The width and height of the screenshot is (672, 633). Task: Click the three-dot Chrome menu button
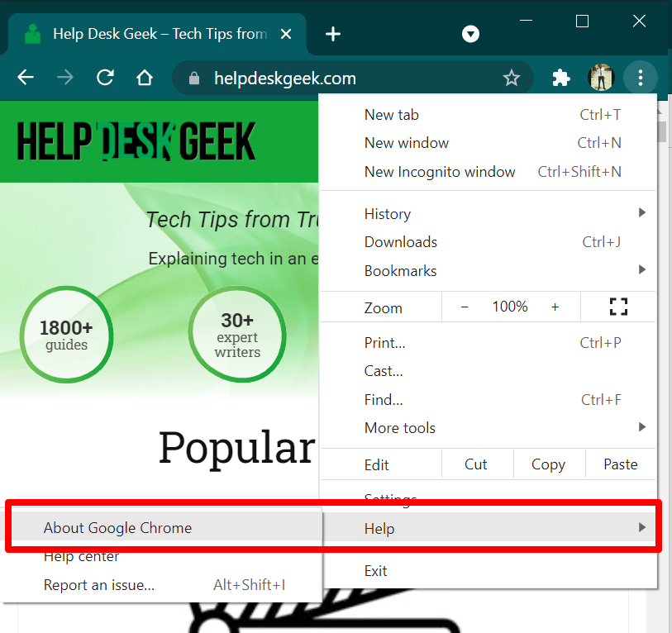click(x=641, y=79)
